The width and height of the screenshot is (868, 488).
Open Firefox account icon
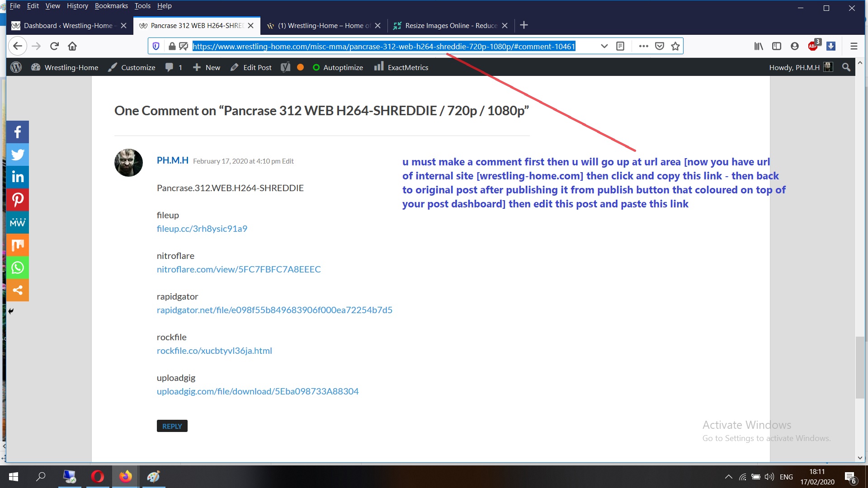[795, 46]
